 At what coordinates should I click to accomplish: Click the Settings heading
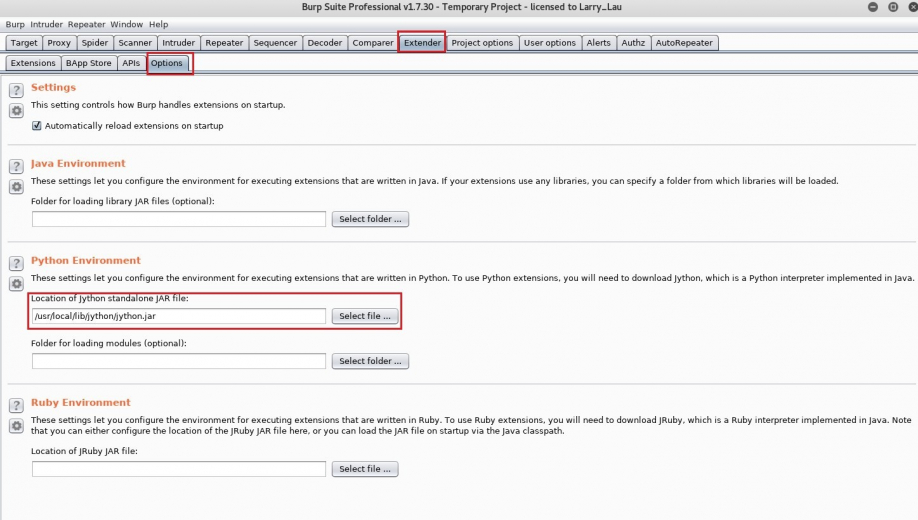click(x=53, y=87)
